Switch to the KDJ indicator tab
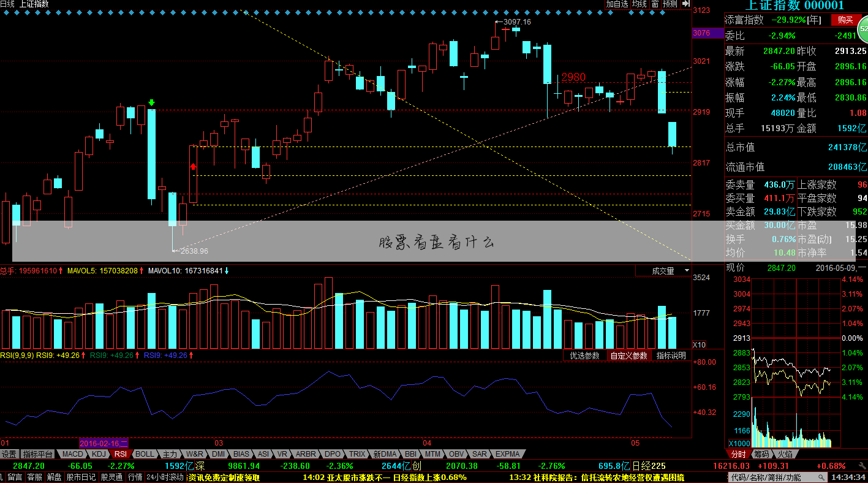868x483 pixels. coord(99,454)
